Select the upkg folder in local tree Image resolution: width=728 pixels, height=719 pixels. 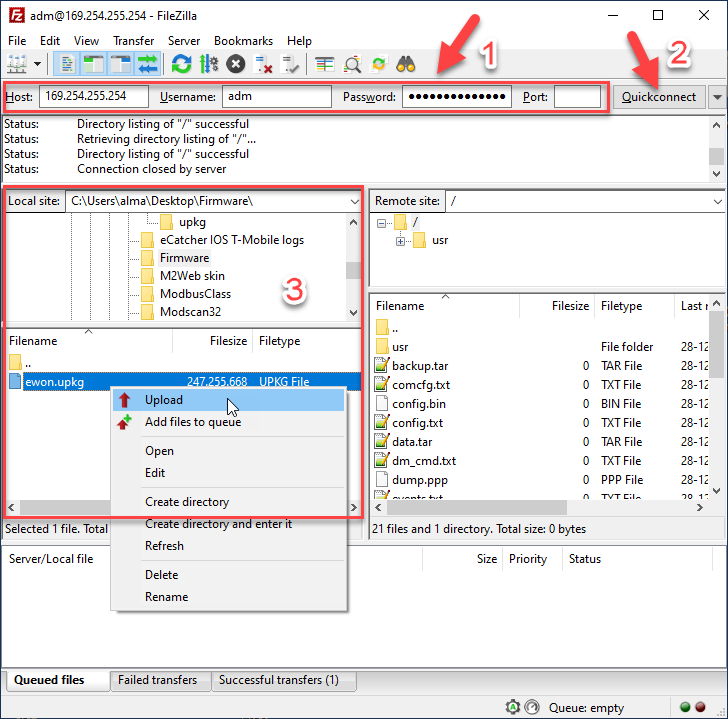(192, 222)
